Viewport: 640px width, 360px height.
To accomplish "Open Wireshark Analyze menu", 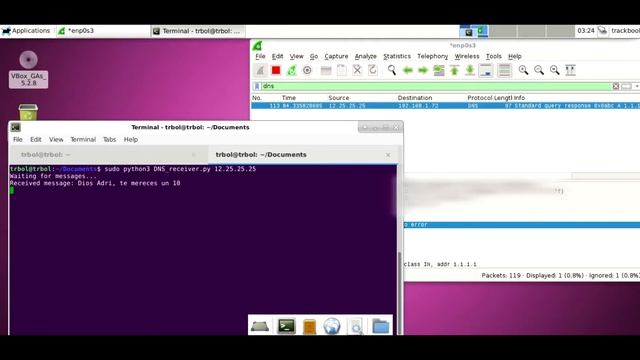I will click(x=365, y=56).
